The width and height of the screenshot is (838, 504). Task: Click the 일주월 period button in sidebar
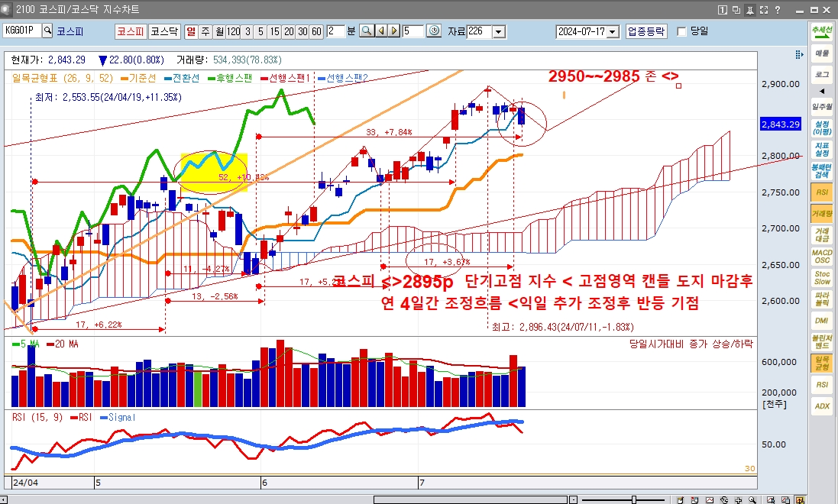tap(821, 106)
